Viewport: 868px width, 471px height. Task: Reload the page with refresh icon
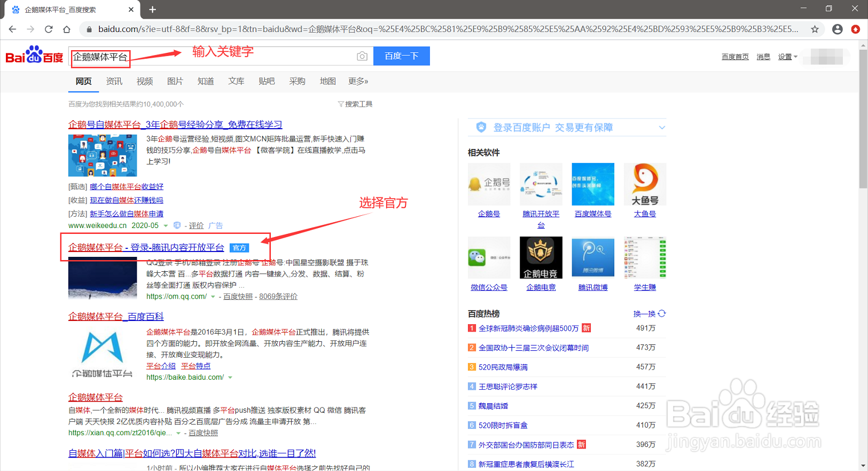coord(49,29)
